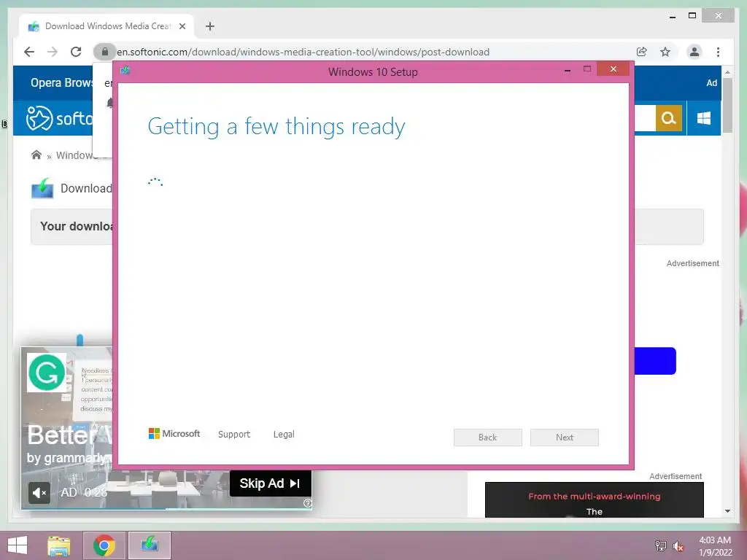Unmute the video ad speaker icon
Image resolution: width=747 pixels, height=560 pixels.
click(39, 492)
